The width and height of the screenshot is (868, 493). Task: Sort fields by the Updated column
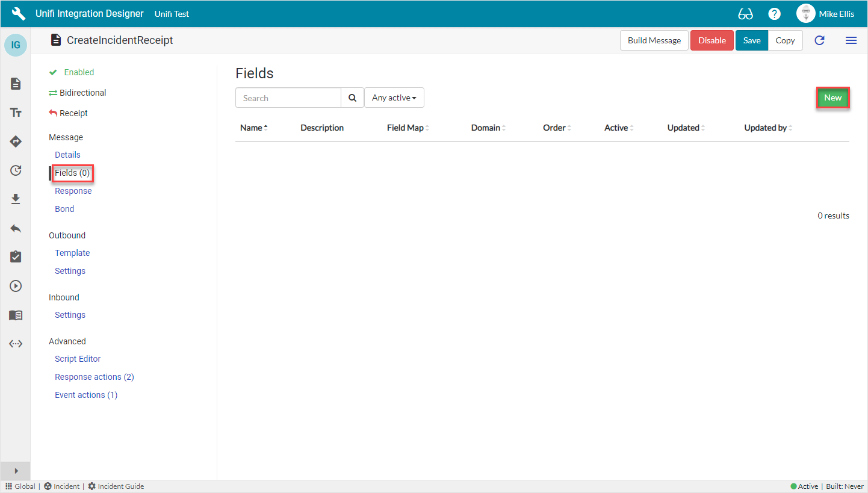click(684, 128)
